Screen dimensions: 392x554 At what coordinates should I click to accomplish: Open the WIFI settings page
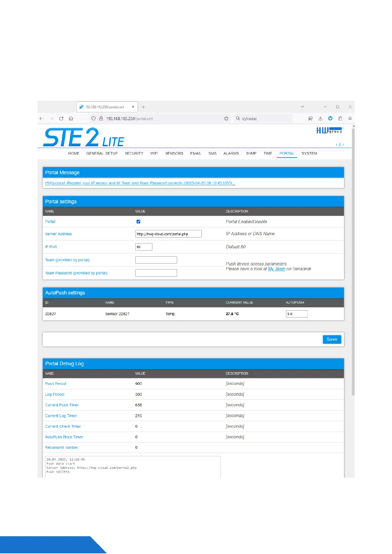pyautogui.click(x=154, y=154)
